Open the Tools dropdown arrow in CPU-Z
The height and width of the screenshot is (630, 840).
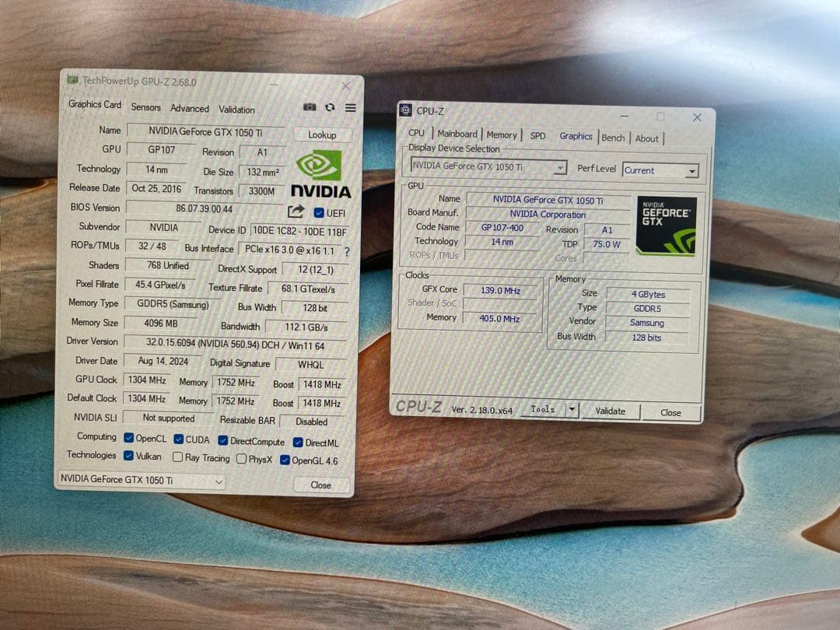572,409
